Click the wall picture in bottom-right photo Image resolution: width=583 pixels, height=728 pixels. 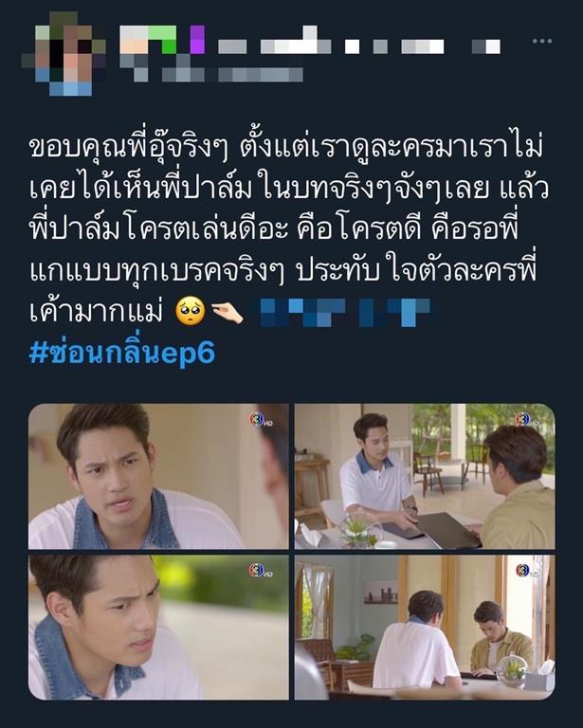tap(381, 591)
